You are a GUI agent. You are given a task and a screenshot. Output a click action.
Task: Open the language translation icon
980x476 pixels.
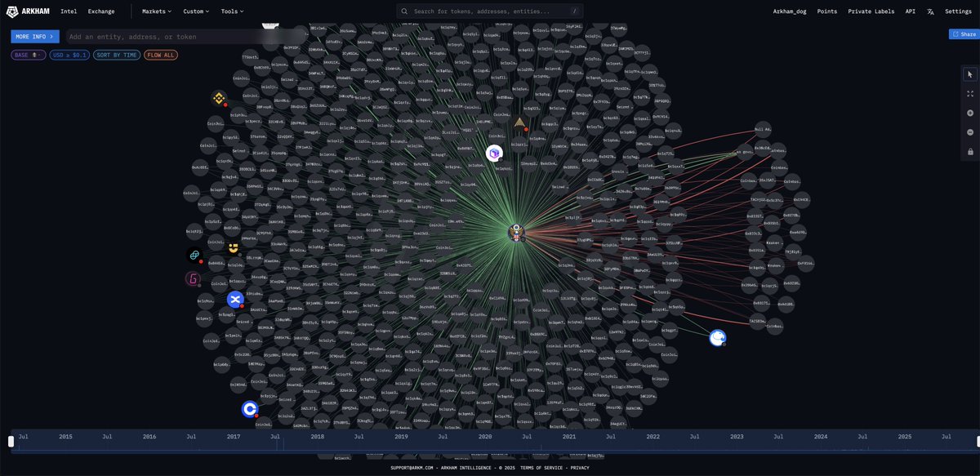coord(930,11)
